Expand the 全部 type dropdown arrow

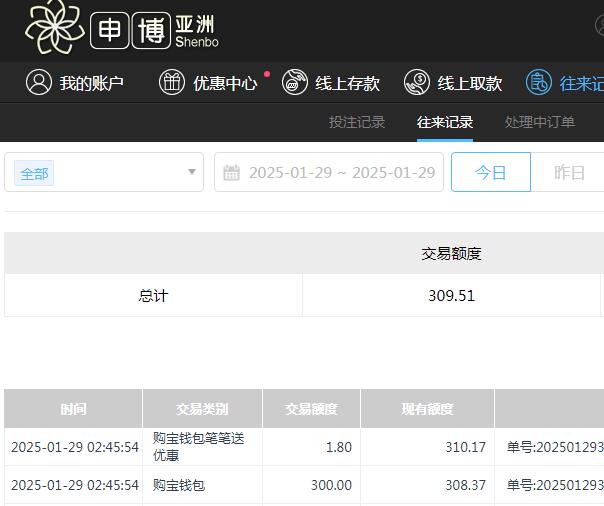coord(192,172)
